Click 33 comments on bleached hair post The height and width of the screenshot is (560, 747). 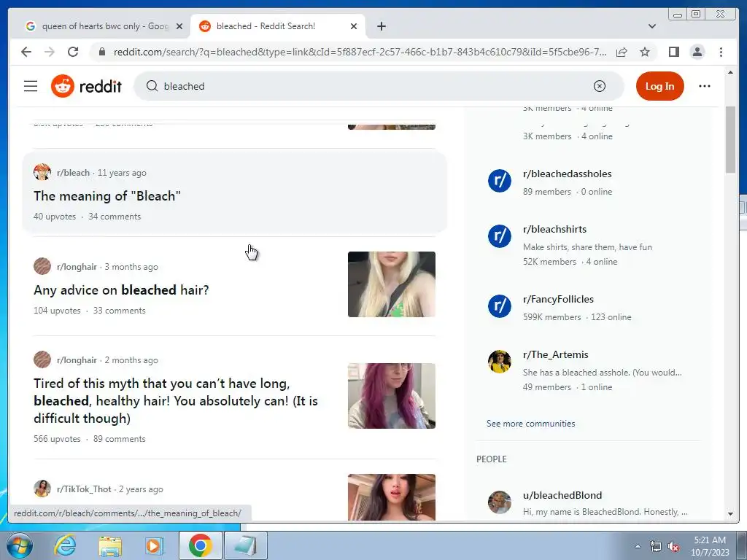119,311
